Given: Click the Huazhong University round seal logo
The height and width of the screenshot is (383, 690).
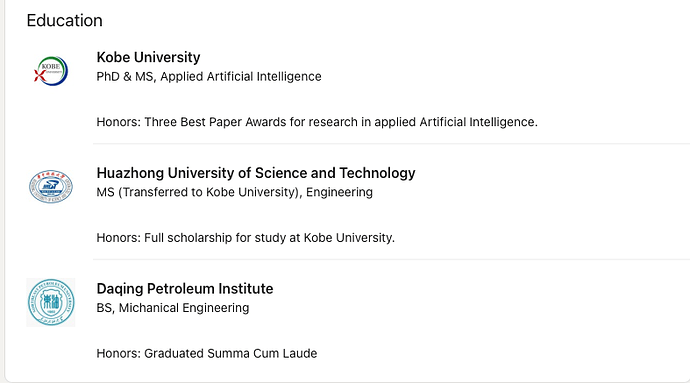Looking at the screenshot, I should [x=51, y=187].
